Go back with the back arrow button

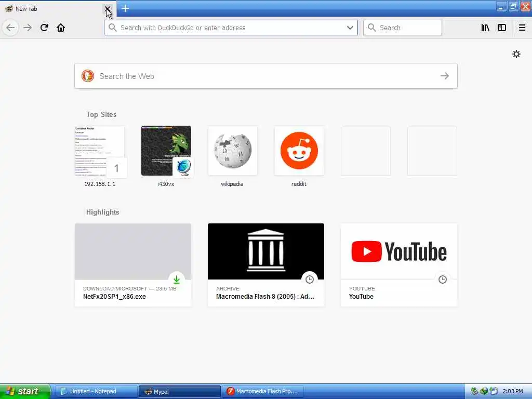10,28
